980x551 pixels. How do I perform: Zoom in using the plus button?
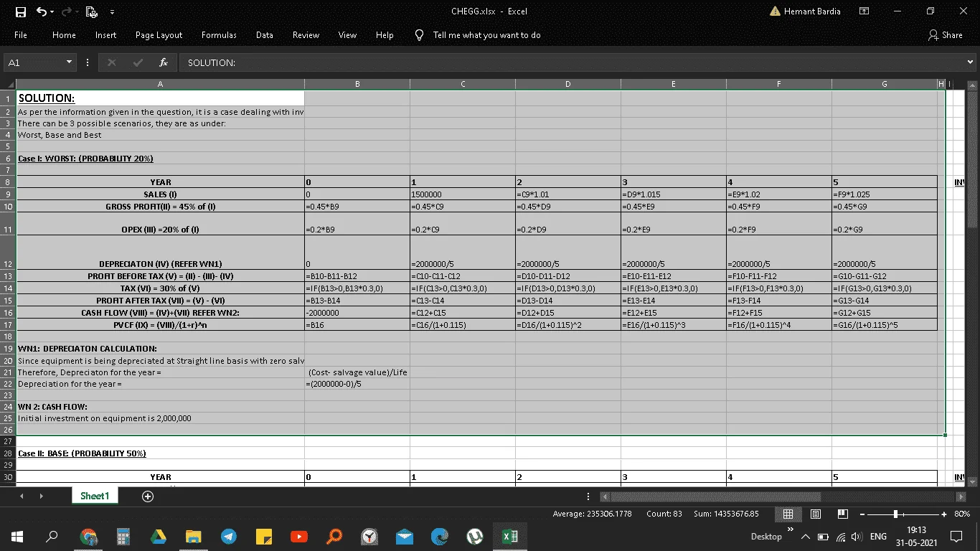tap(944, 514)
